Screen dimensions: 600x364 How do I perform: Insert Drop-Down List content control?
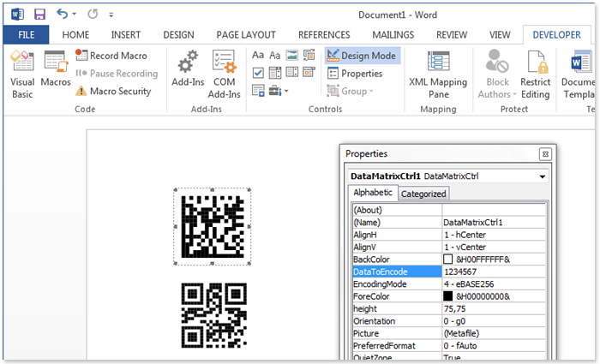(x=292, y=72)
